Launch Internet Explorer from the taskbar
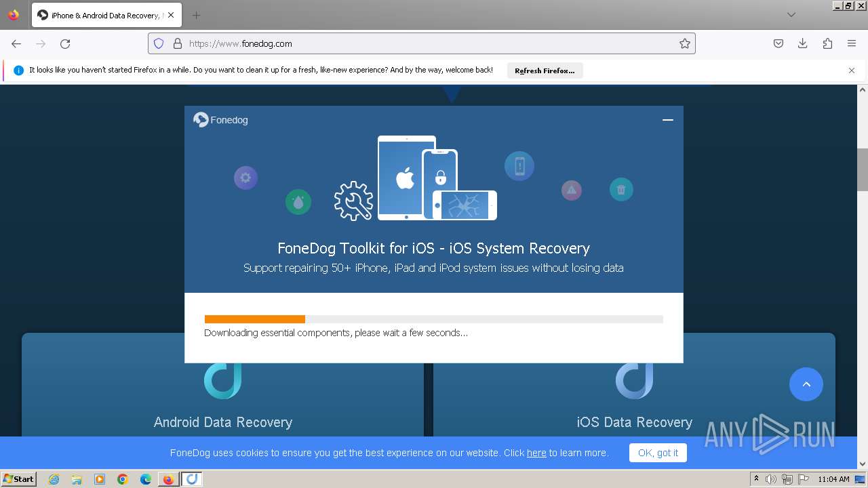The width and height of the screenshot is (868, 488). point(54,479)
